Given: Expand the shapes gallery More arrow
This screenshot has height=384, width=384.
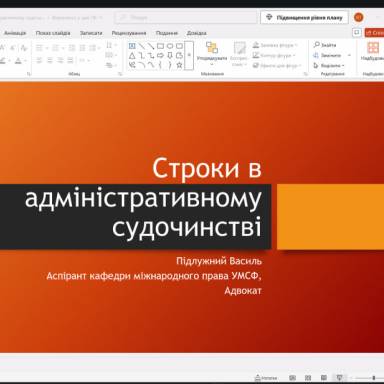Looking at the screenshot, I should [x=189, y=55].
